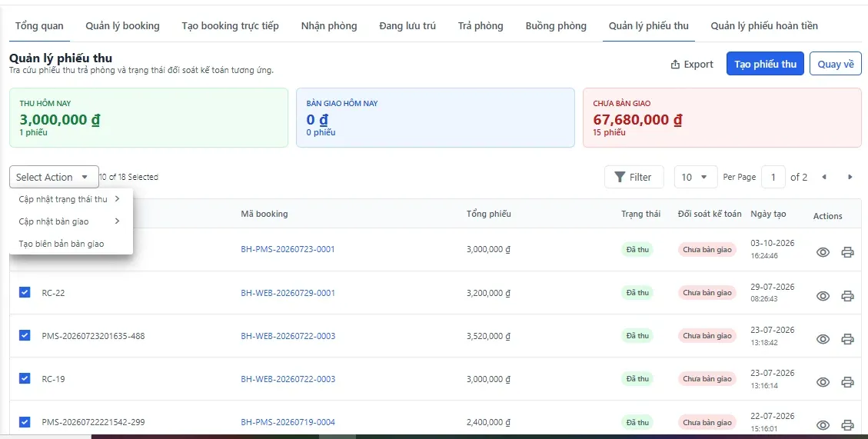Screen dimensions: 868x439
Task: Print receipt for booking BH-PMS-20260723-0001
Action: (847, 252)
